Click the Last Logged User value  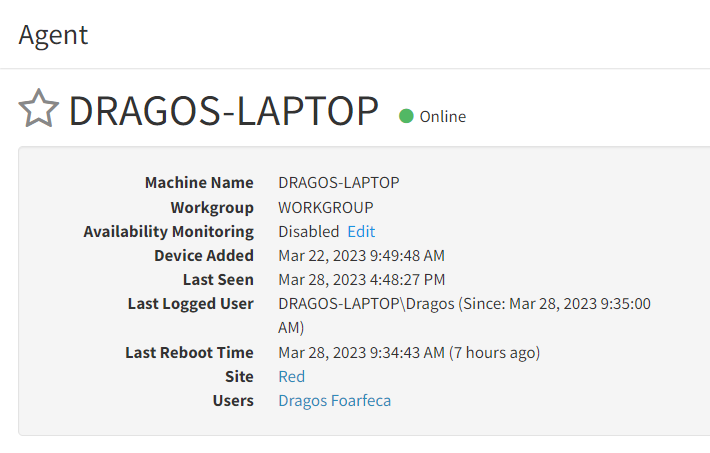click(x=464, y=315)
